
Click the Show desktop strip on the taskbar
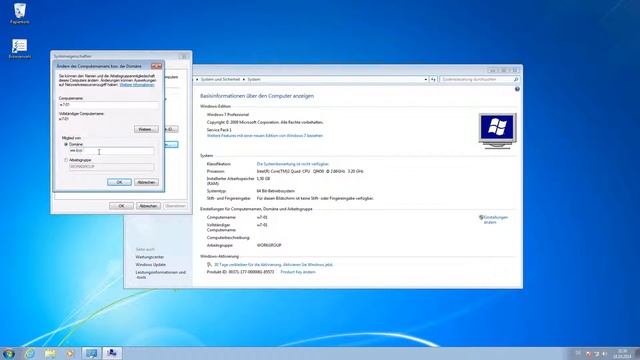tap(637, 353)
